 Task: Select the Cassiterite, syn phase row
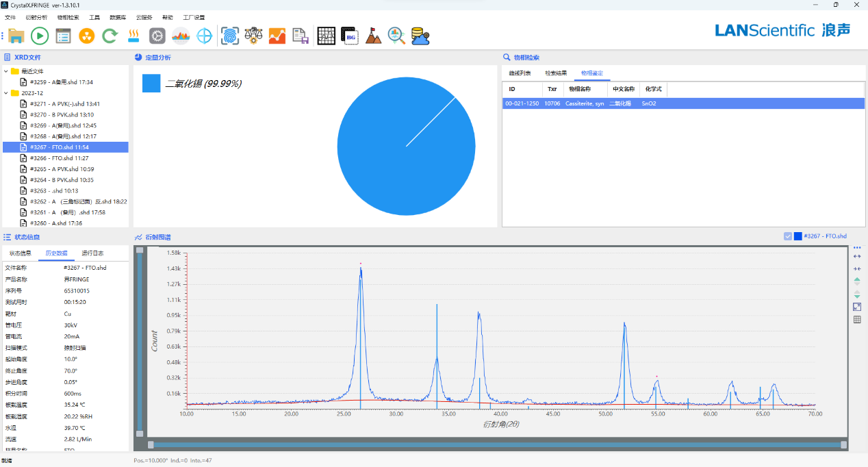(585, 103)
